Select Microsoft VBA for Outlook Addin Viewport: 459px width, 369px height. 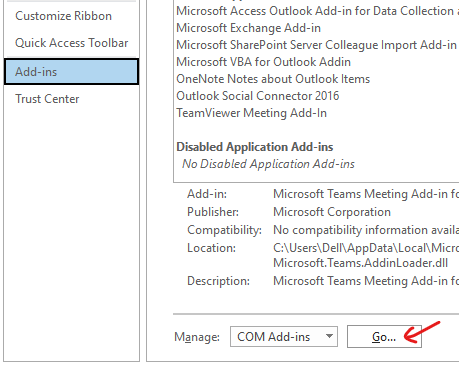tap(263, 62)
